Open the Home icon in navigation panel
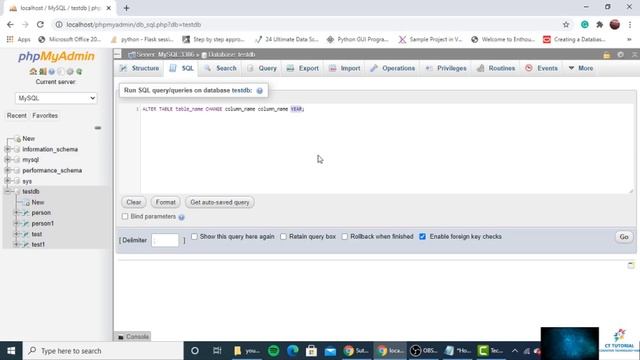The image size is (640, 360). point(33,71)
